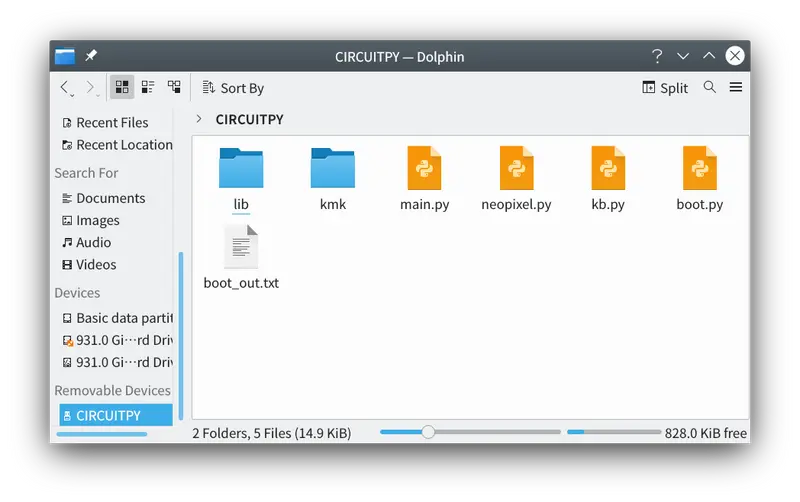Select the main.py file
This screenshot has width=800, height=502.
pyautogui.click(x=424, y=179)
